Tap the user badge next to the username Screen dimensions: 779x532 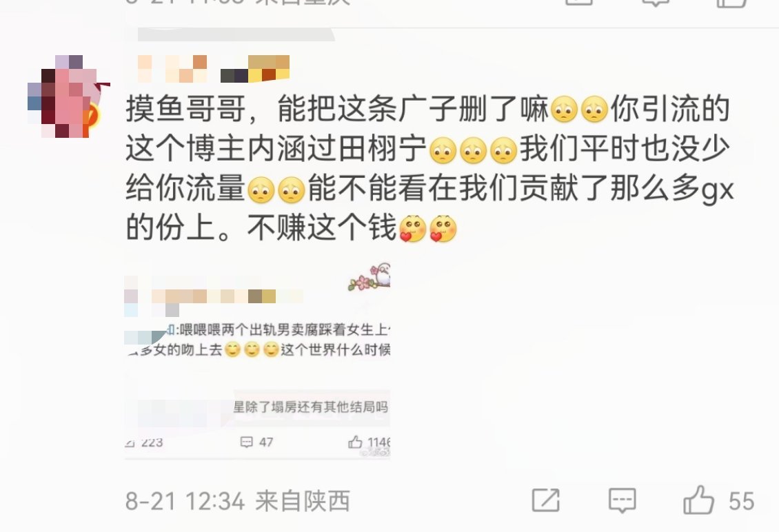[255, 68]
